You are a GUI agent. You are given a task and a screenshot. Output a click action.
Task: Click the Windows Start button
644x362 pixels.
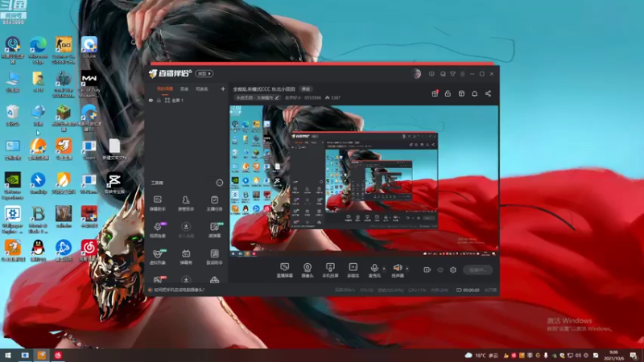click(x=7, y=355)
